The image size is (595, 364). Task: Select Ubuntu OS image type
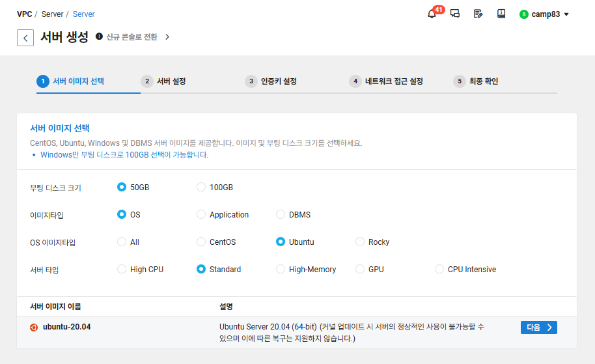coord(280,242)
